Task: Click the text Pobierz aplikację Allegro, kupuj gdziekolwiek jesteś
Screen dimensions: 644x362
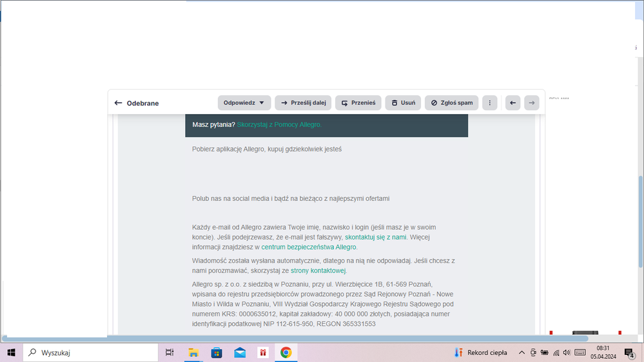Action: click(267, 149)
